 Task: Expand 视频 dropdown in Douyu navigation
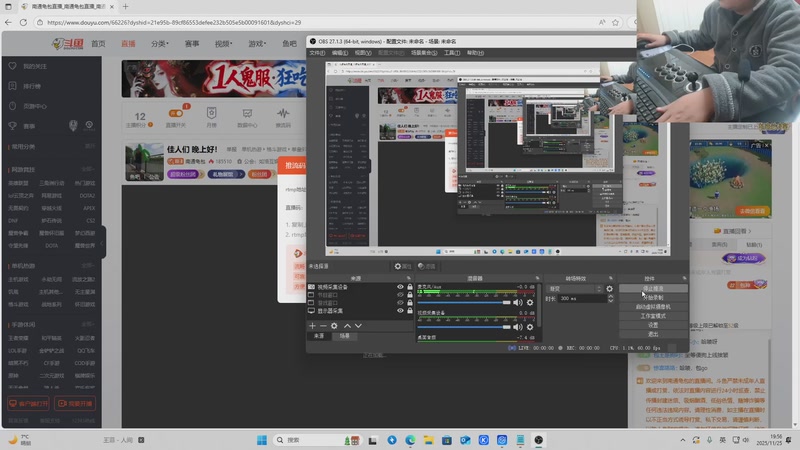pos(223,44)
